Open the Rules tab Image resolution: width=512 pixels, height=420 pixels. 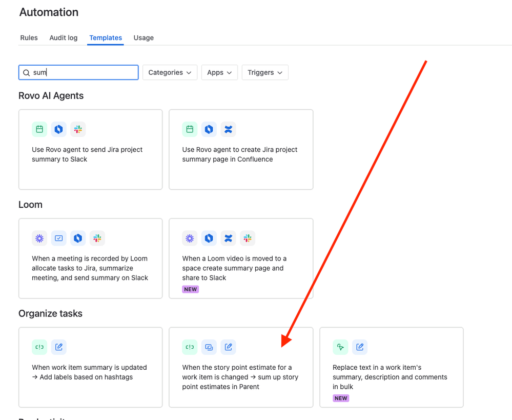pyautogui.click(x=29, y=37)
